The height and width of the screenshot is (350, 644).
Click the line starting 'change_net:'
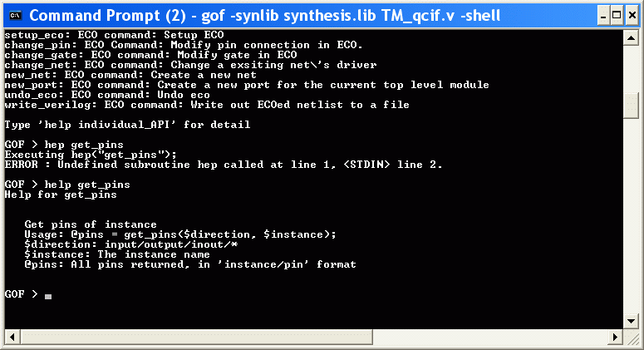190,65
